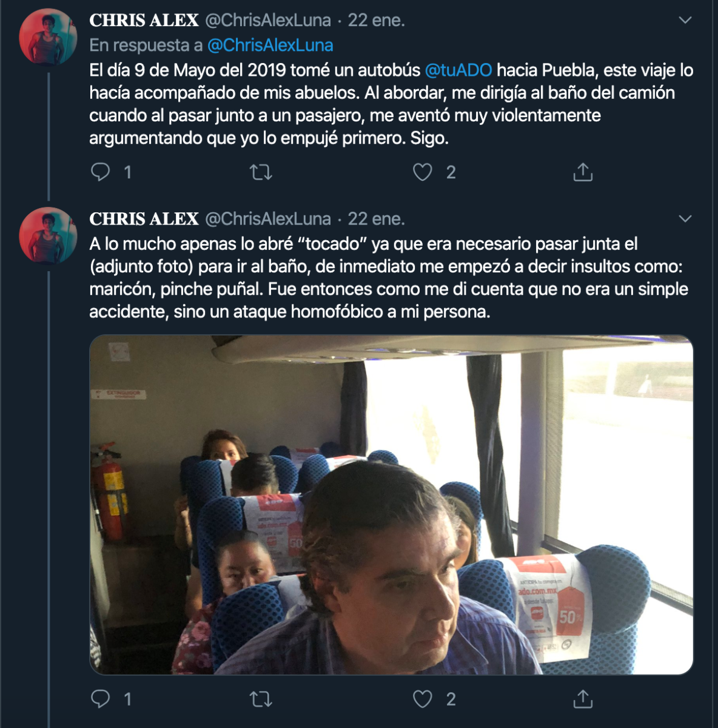Share the second tweet via the share icon
The width and height of the screenshot is (718, 728).
583,699
